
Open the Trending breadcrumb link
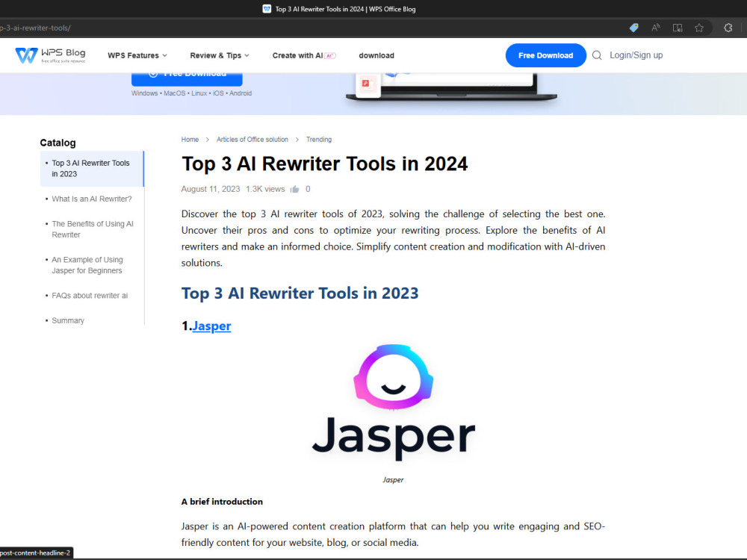pyautogui.click(x=319, y=140)
